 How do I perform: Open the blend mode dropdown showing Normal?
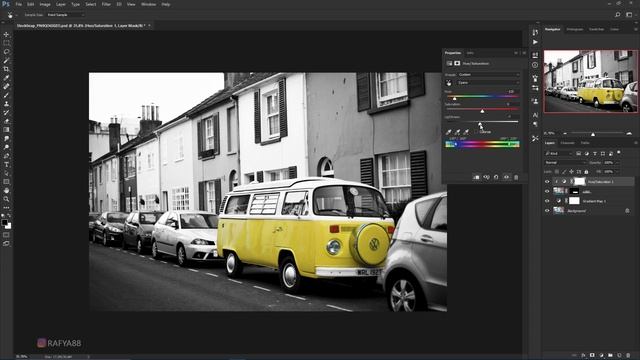pos(565,162)
